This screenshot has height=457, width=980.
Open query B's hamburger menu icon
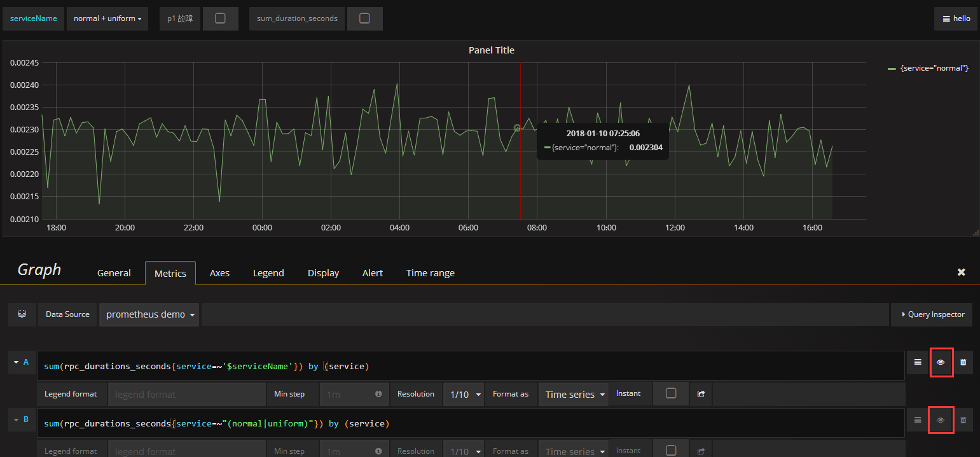pyautogui.click(x=917, y=420)
